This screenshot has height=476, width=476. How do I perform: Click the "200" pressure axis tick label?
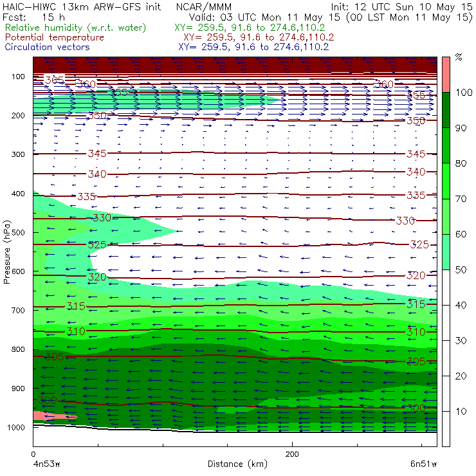[18, 115]
